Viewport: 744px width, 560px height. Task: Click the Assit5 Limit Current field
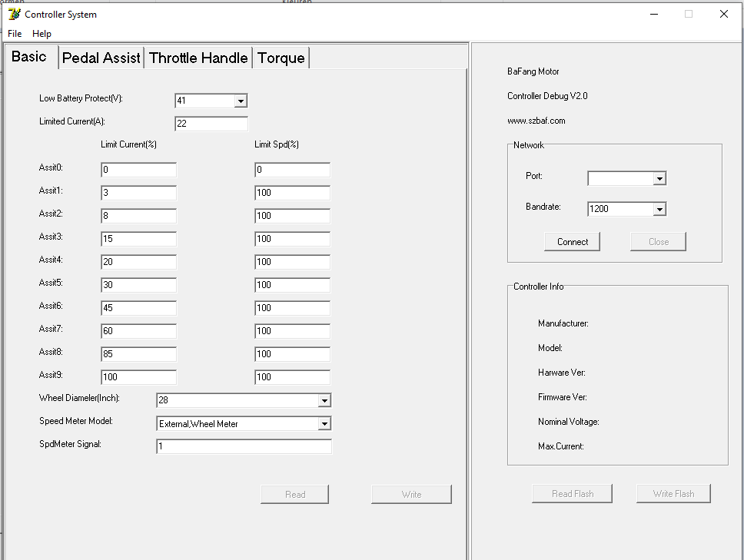coord(138,285)
